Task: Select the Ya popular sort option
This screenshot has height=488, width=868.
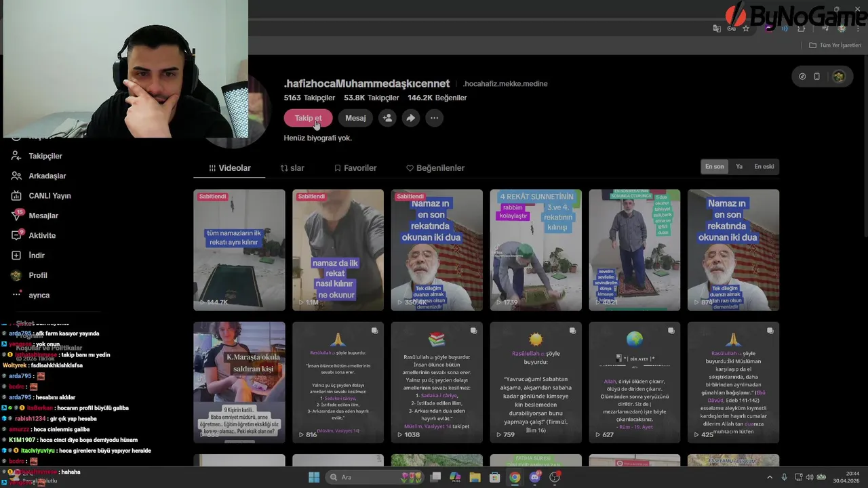Action: [739, 167]
